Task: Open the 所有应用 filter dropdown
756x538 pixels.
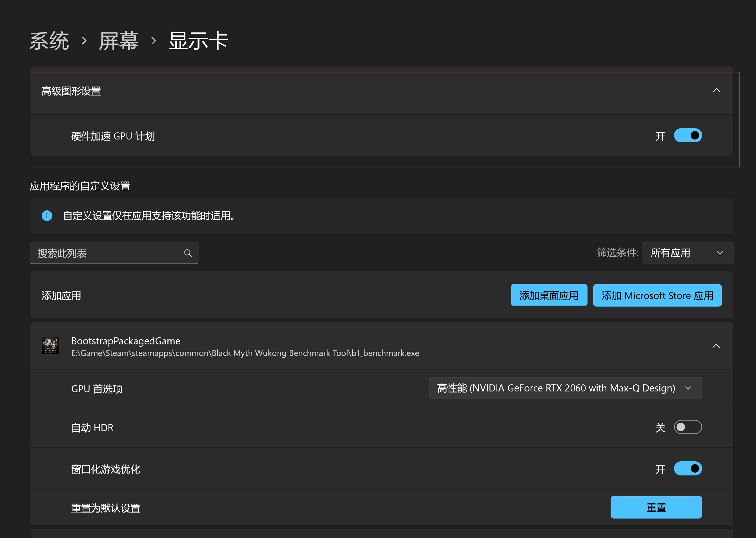Action: [x=688, y=253]
